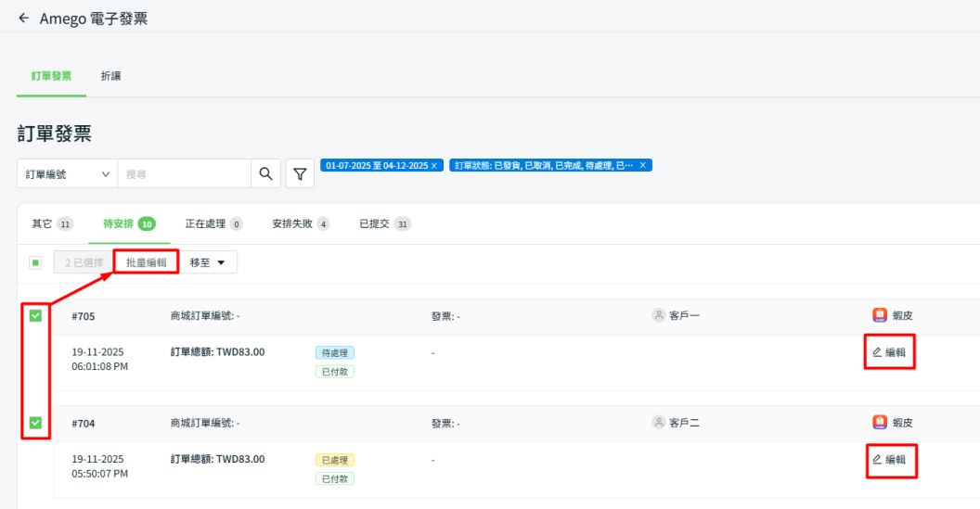Open the 訂單編號 search type dropdown

coord(67,173)
